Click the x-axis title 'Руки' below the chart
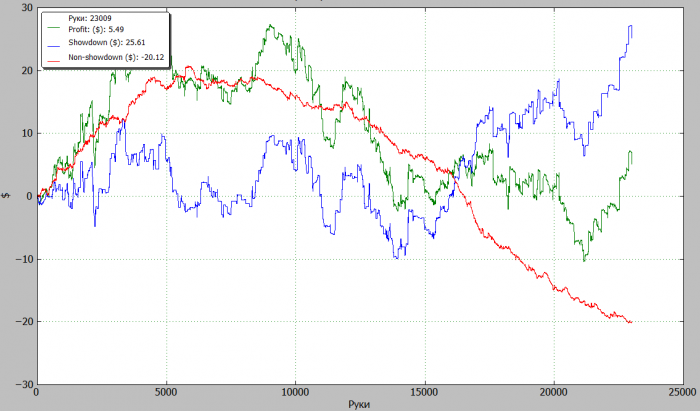 (x=359, y=405)
